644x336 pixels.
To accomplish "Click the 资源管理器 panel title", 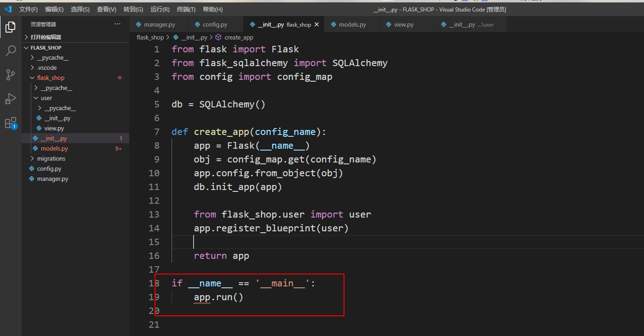I will tap(43, 24).
